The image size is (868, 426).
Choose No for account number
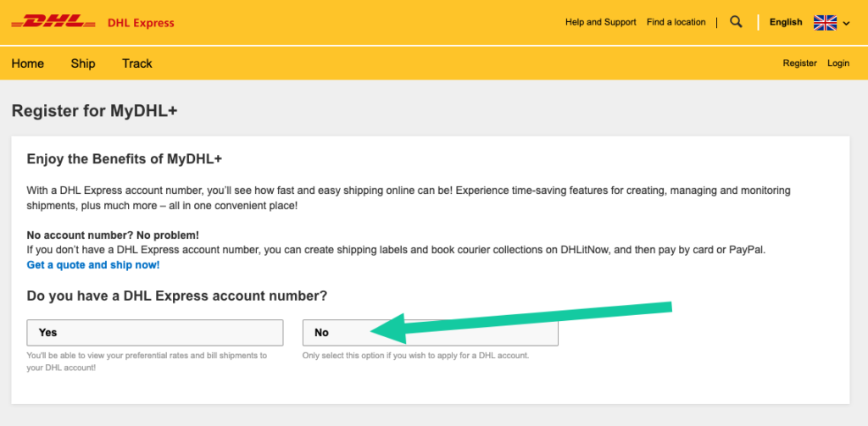[x=430, y=333]
